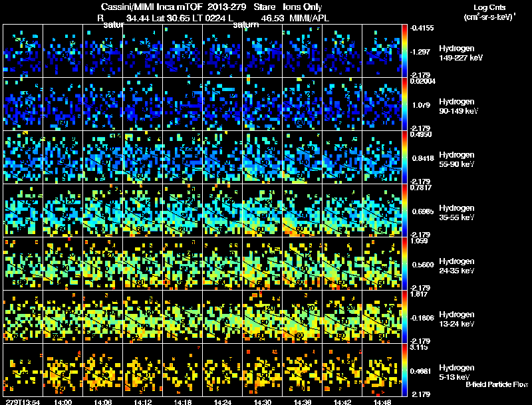Select the 55-90 keV image panel at 14:12

[x=142, y=158]
